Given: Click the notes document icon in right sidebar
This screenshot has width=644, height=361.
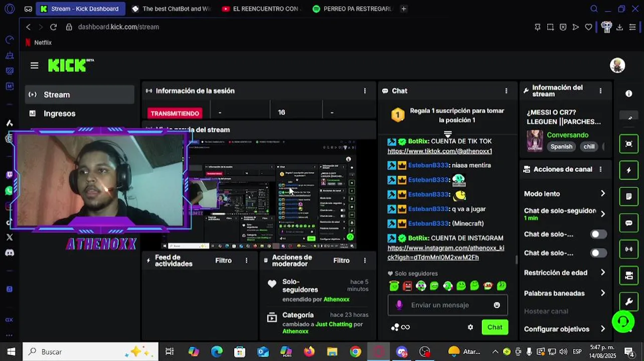Looking at the screenshot, I should coord(629,197).
